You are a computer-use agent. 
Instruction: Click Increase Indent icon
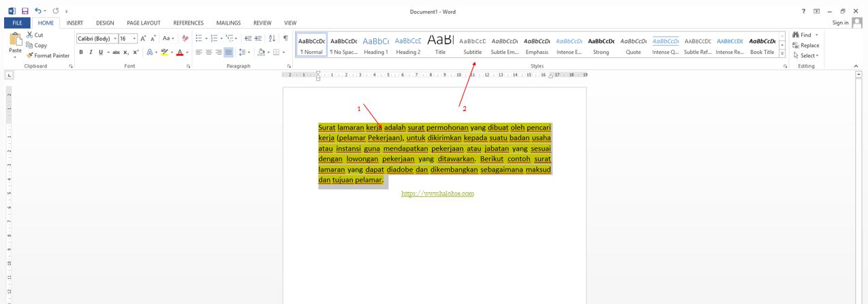tap(258, 39)
